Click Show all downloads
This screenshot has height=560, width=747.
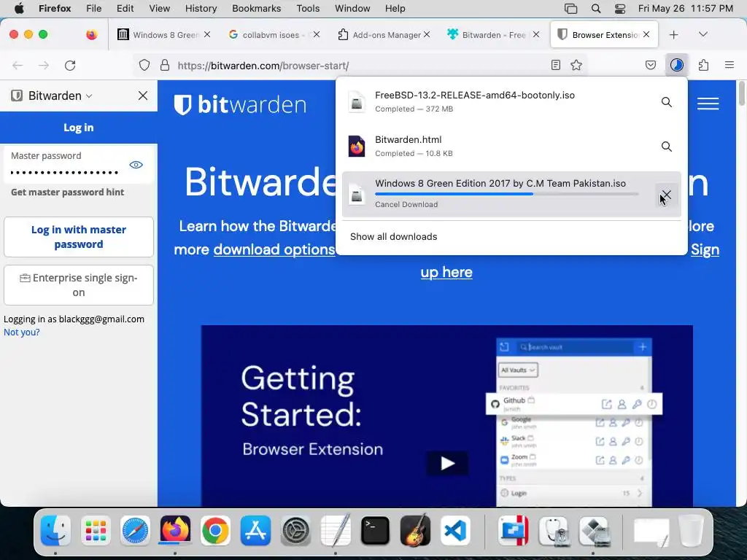coord(393,237)
